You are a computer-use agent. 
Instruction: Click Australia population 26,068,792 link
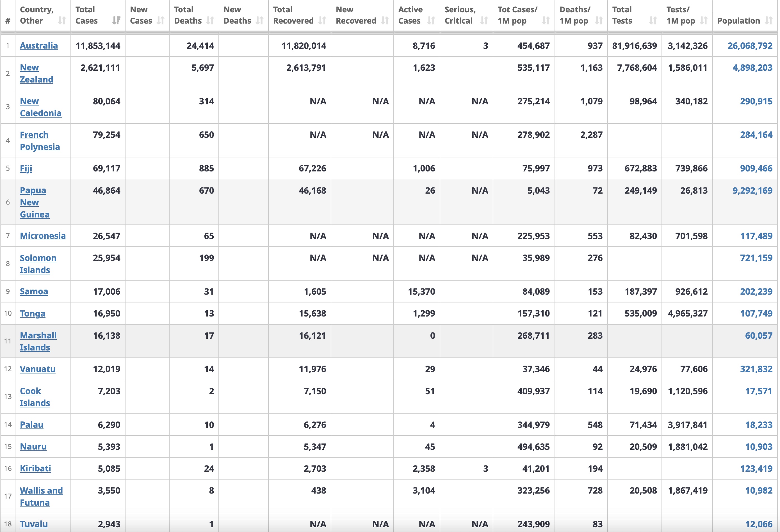click(750, 46)
